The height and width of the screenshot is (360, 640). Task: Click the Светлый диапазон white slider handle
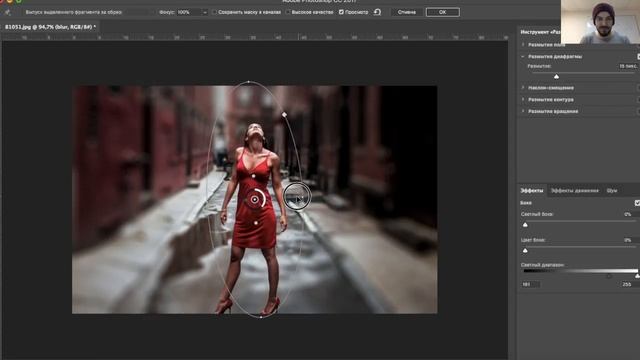pos(637,276)
